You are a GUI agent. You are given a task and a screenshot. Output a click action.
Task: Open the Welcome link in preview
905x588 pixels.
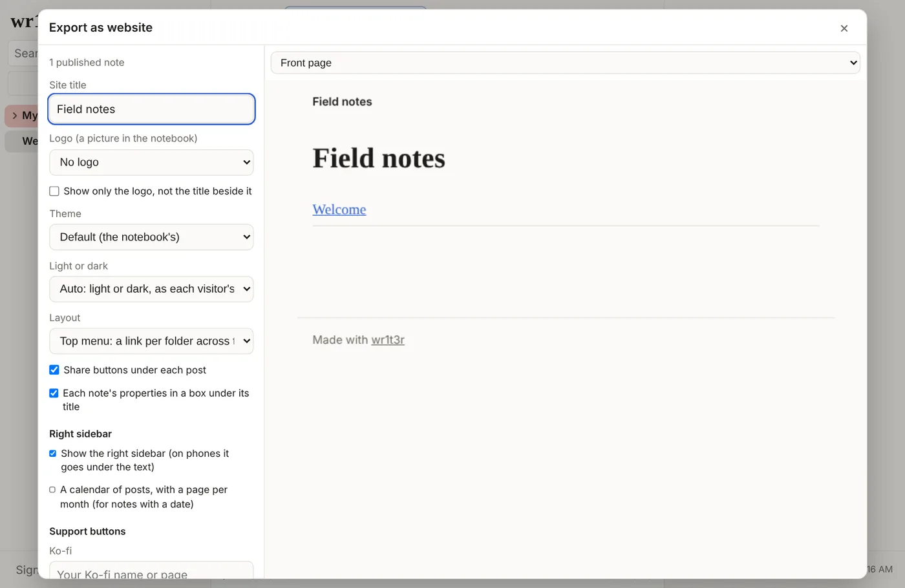339,209
